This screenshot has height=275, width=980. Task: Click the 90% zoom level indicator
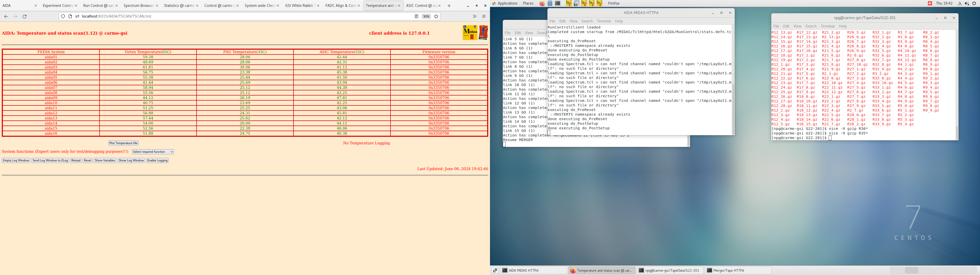[426, 16]
